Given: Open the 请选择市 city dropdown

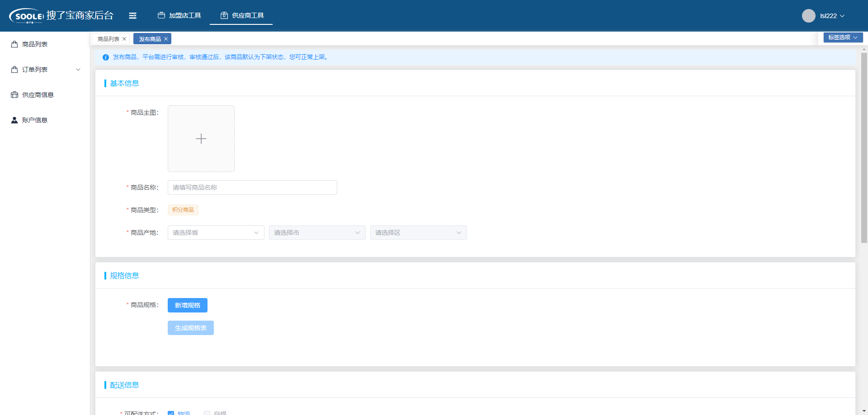Looking at the screenshot, I should tap(317, 233).
